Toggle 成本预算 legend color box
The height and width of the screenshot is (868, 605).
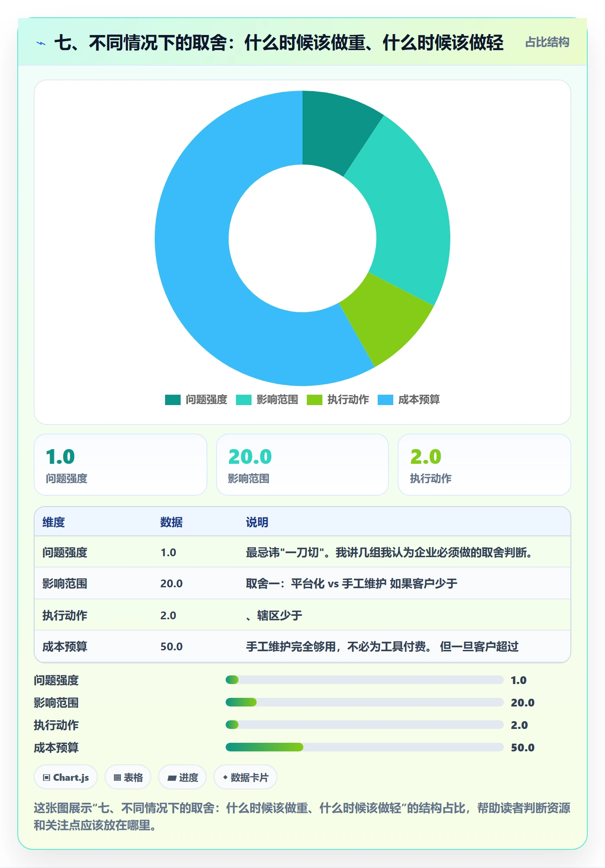(x=385, y=400)
